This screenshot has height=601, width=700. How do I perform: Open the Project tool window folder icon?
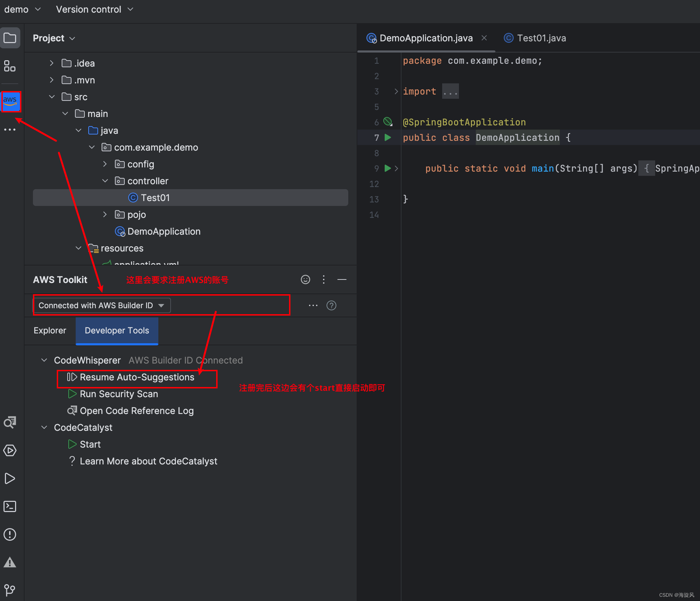tap(10, 38)
